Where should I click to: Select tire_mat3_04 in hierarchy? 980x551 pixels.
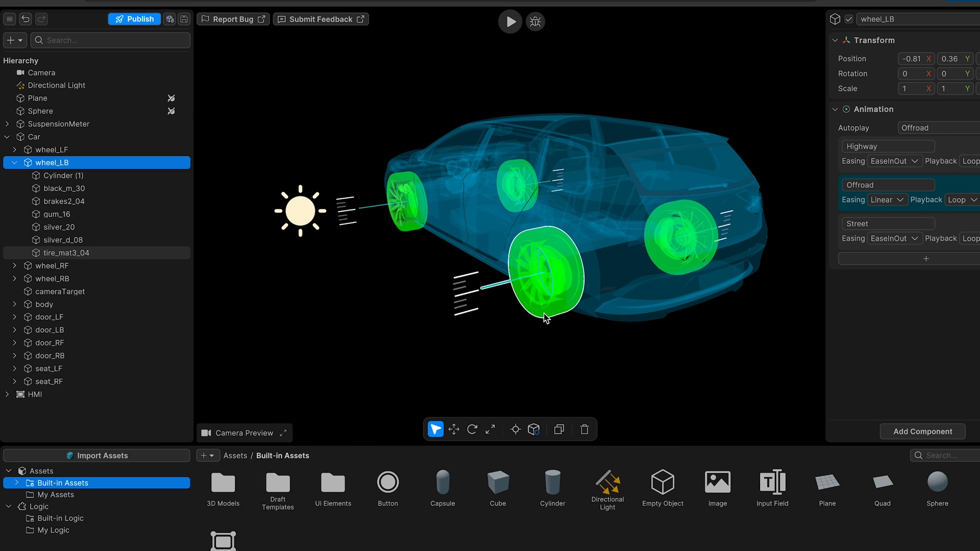point(66,253)
